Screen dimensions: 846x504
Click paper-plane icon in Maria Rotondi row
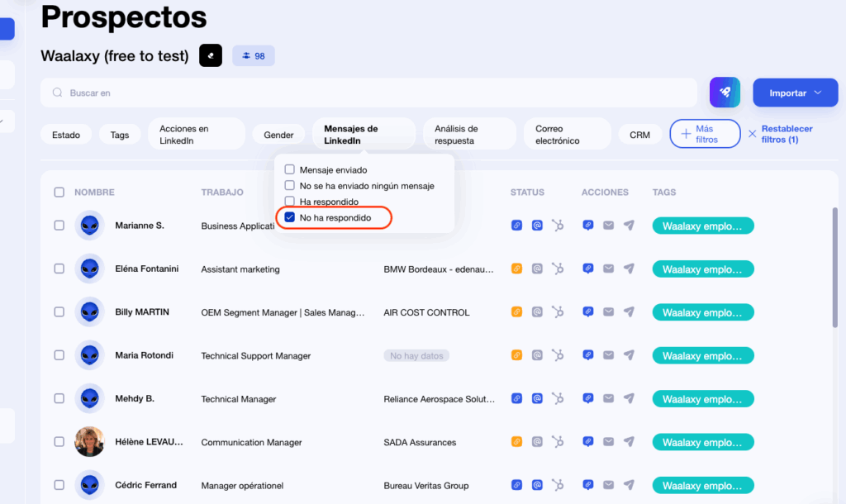pos(629,354)
